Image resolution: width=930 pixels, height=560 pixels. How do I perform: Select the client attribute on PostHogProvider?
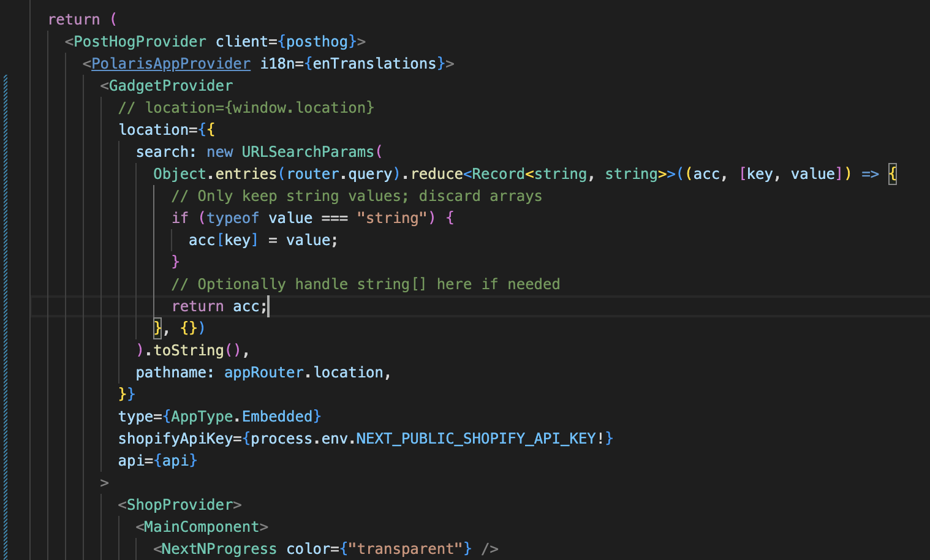point(242,42)
